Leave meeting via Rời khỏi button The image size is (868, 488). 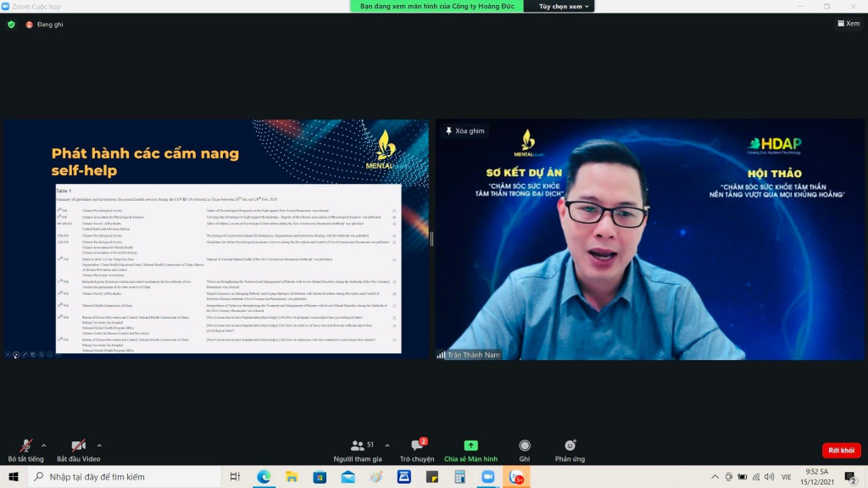[841, 451]
